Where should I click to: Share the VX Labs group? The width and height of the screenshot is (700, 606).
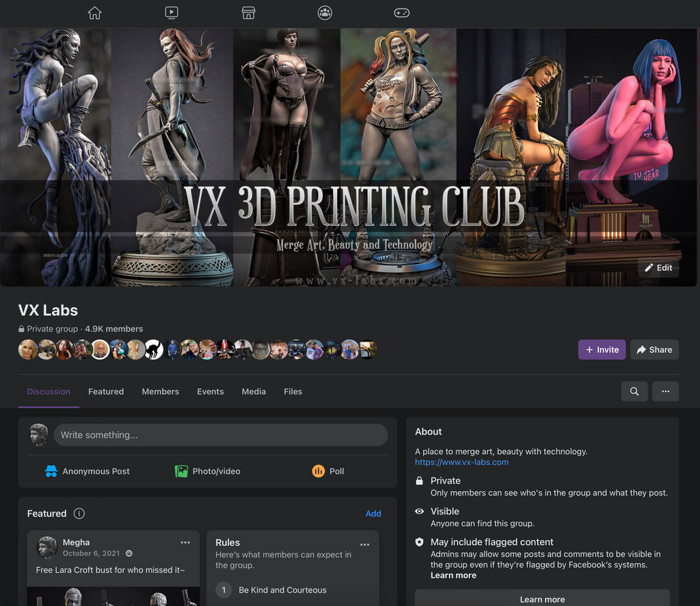pos(654,350)
